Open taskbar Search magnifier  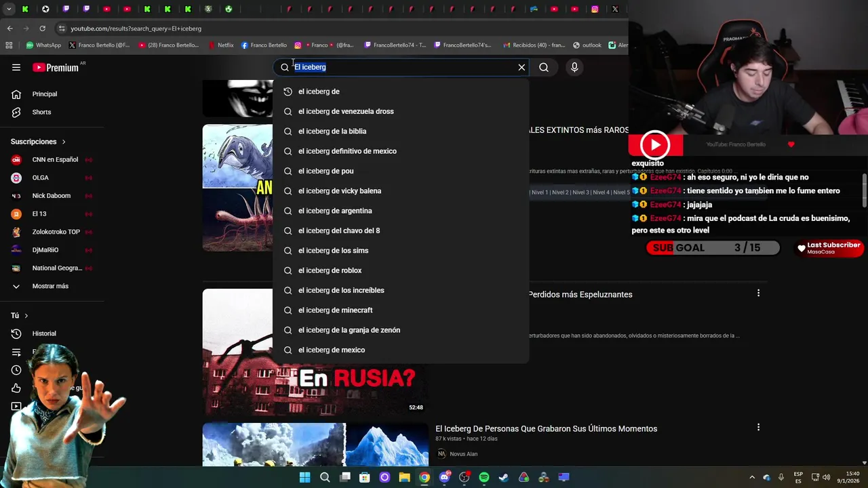point(325,477)
